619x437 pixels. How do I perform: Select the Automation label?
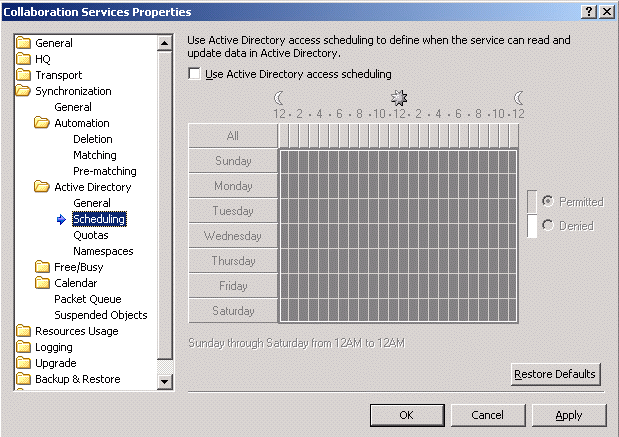click(x=82, y=123)
